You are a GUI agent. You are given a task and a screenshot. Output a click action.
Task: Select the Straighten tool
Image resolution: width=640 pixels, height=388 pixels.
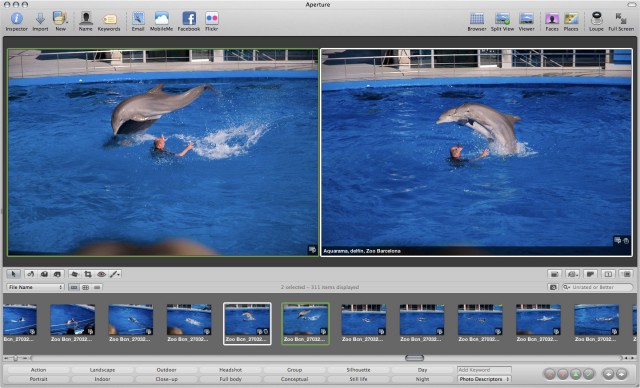tap(74, 274)
